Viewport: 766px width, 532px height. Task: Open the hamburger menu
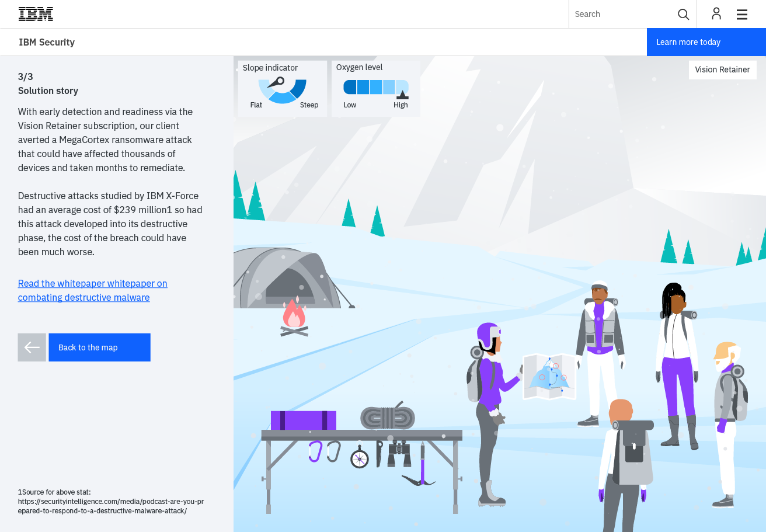click(742, 14)
